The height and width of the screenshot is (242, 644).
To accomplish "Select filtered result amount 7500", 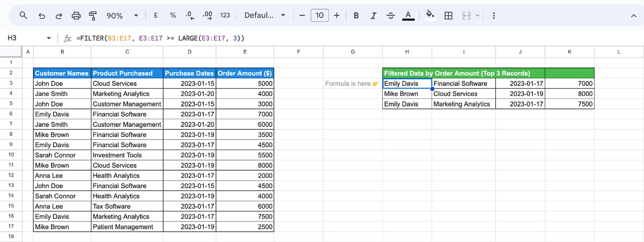I will 570,104.
